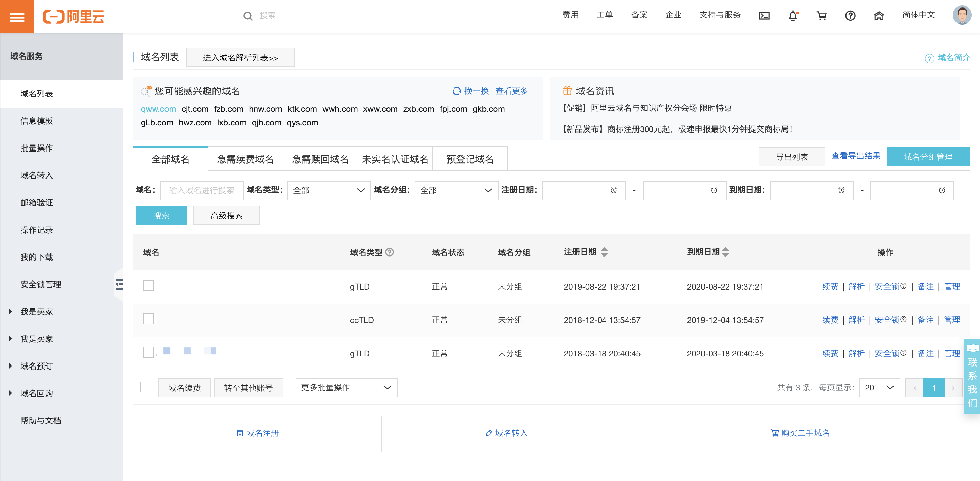This screenshot has width=980, height=481.
Task: Open the hamburger menu top left
Action: [17, 16]
